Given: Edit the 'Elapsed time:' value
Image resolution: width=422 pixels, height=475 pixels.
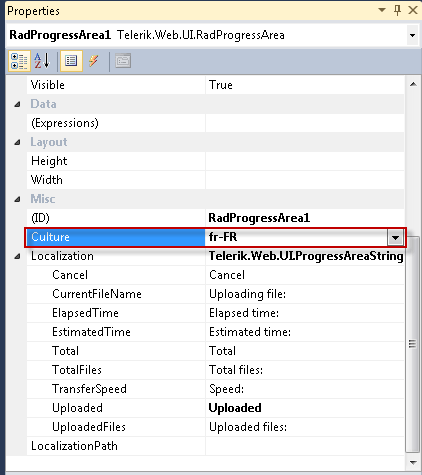Looking at the screenshot, I should 305,313.
